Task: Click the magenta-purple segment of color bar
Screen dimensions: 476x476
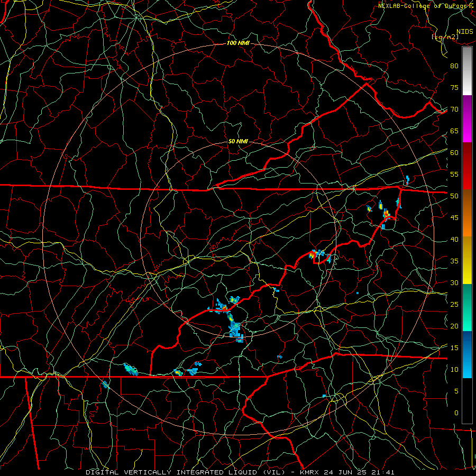Action: (x=467, y=119)
